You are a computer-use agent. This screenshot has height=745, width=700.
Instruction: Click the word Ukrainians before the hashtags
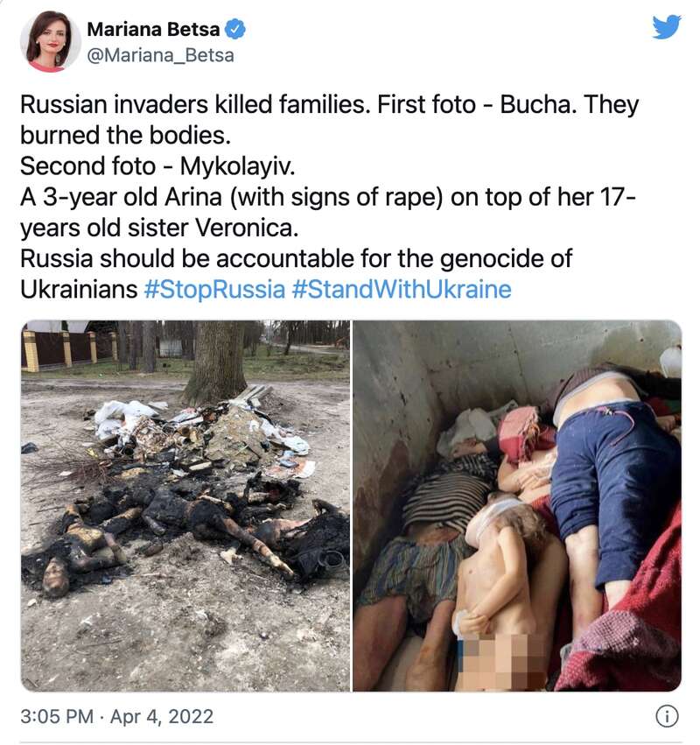[79, 290]
